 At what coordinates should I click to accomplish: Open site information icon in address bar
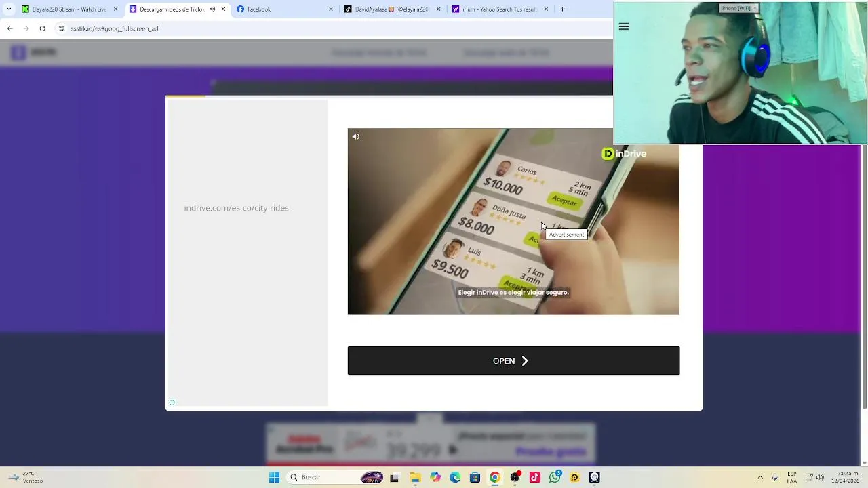coord(62,28)
